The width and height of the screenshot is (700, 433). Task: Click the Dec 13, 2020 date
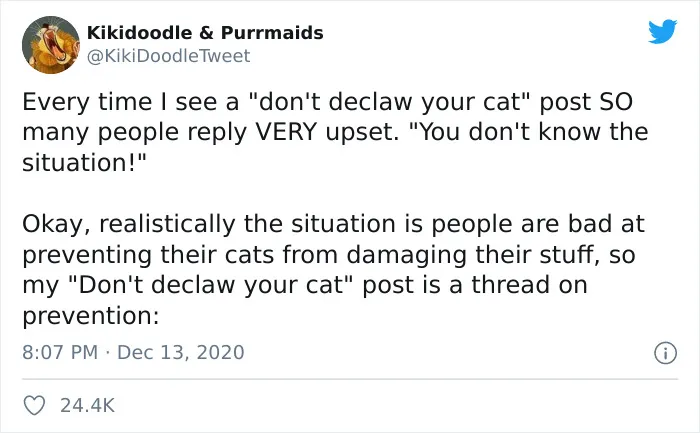(181, 352)
